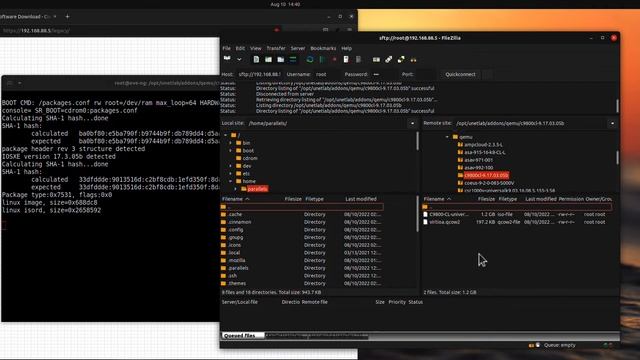
Task: Open the directory listing filters dialog
Action: 376,60
